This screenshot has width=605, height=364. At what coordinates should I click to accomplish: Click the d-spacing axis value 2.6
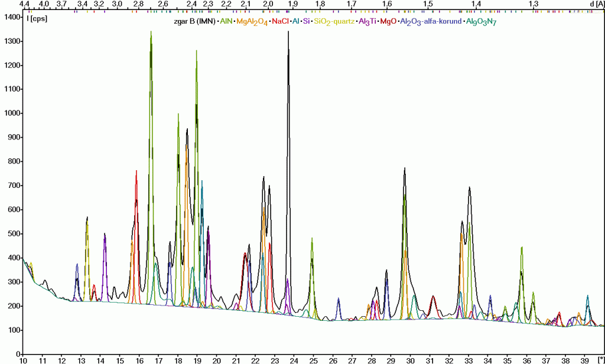[163, 4]
